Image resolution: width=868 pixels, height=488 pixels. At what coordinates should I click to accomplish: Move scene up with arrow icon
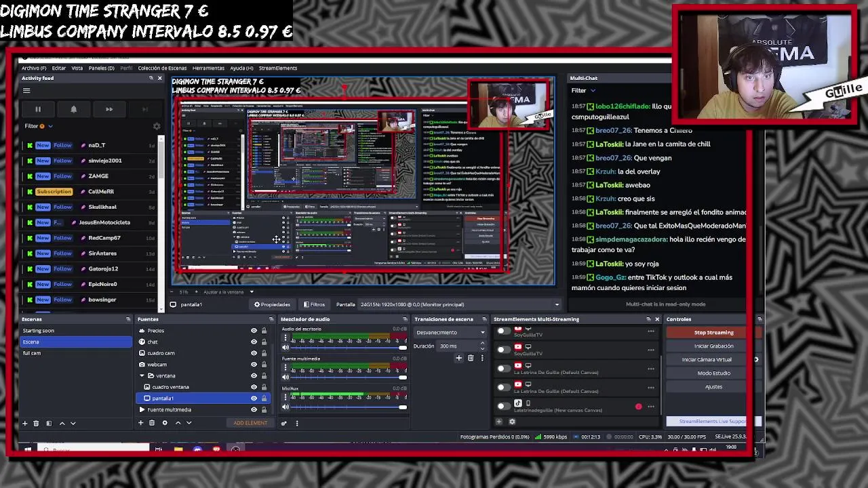62,423
